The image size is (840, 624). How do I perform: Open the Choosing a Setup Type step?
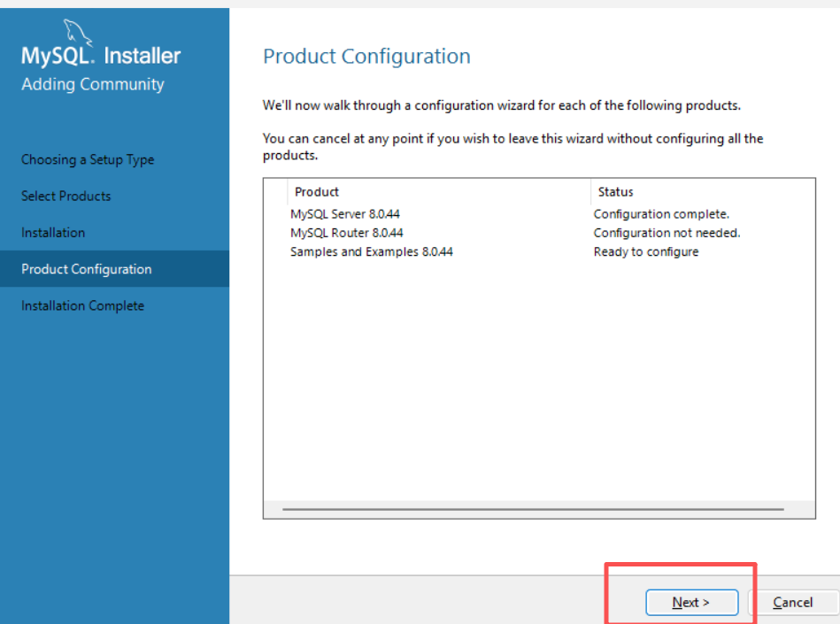(x=88, y=159)
